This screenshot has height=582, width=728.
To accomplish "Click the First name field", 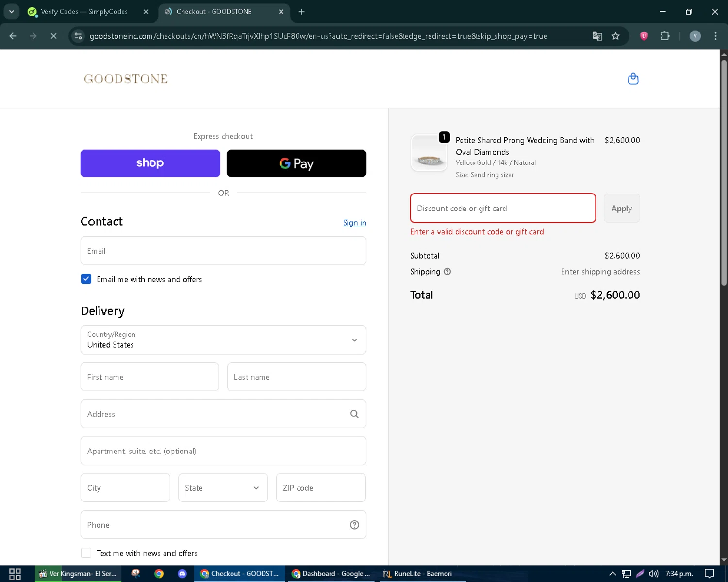I will tap(149, 377).
